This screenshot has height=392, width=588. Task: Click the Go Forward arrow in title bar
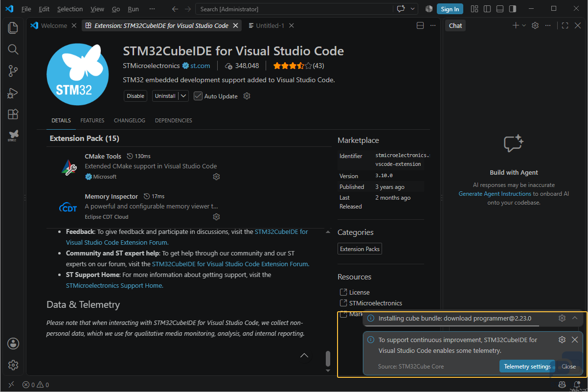pyautogui.click(x=188, y=9)
